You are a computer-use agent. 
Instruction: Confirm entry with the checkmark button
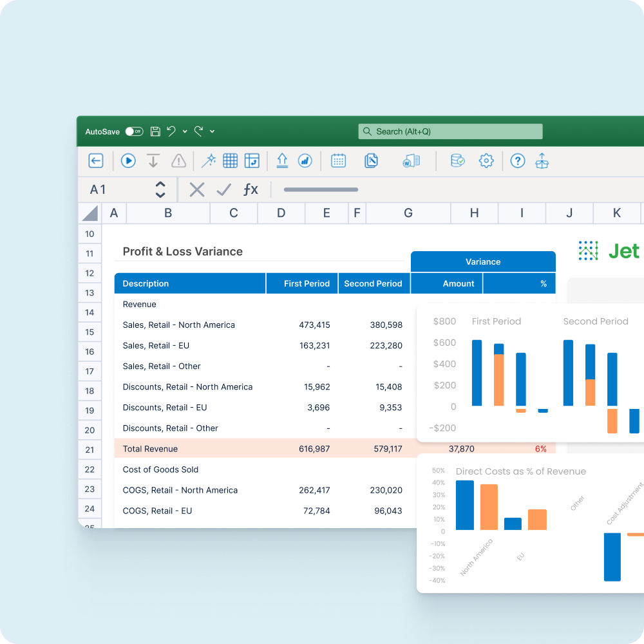tap(223, 189)
